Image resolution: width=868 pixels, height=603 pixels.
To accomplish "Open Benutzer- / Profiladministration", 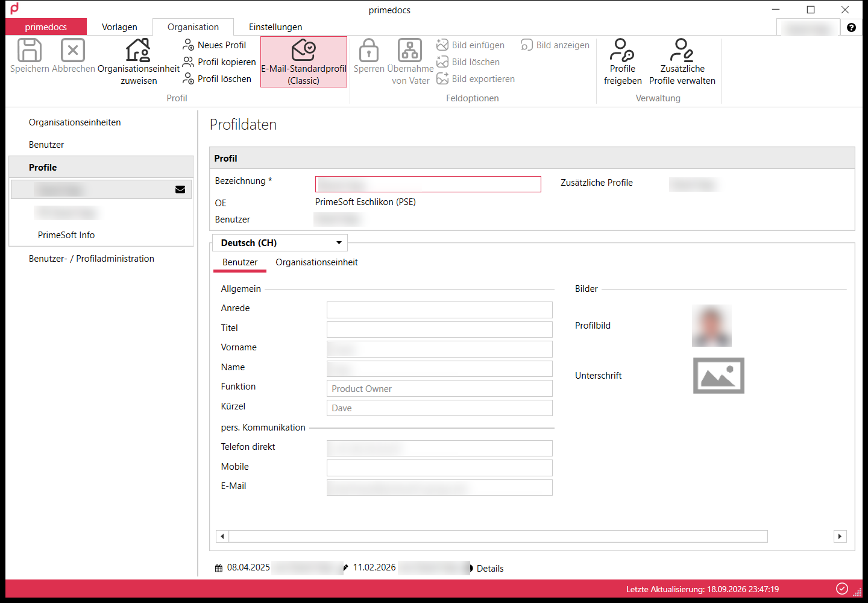I will 92,259.
